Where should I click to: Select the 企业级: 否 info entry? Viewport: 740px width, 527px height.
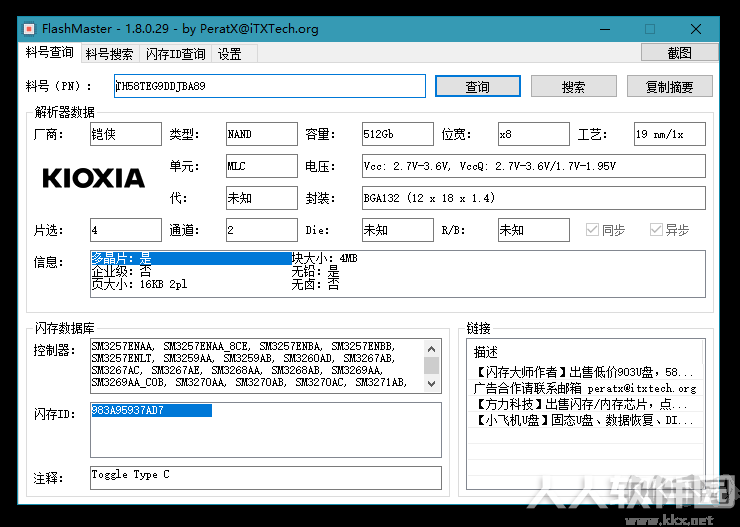point(121,271)
